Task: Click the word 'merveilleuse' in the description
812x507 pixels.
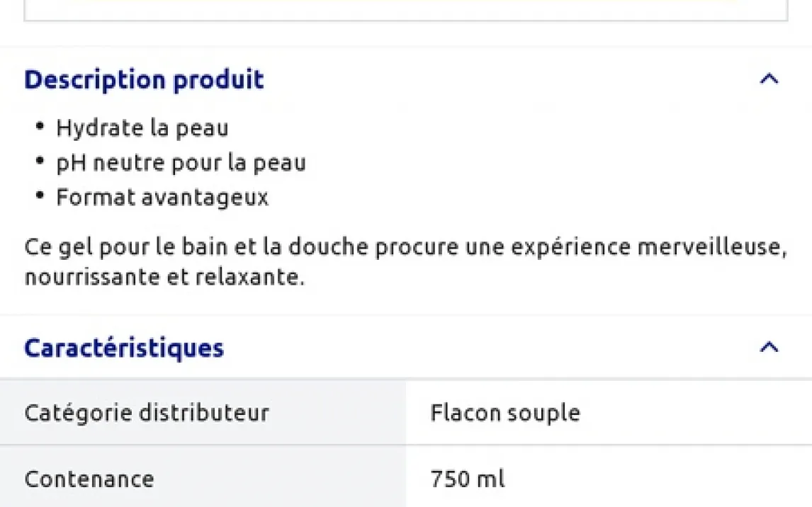Action: 712,246
